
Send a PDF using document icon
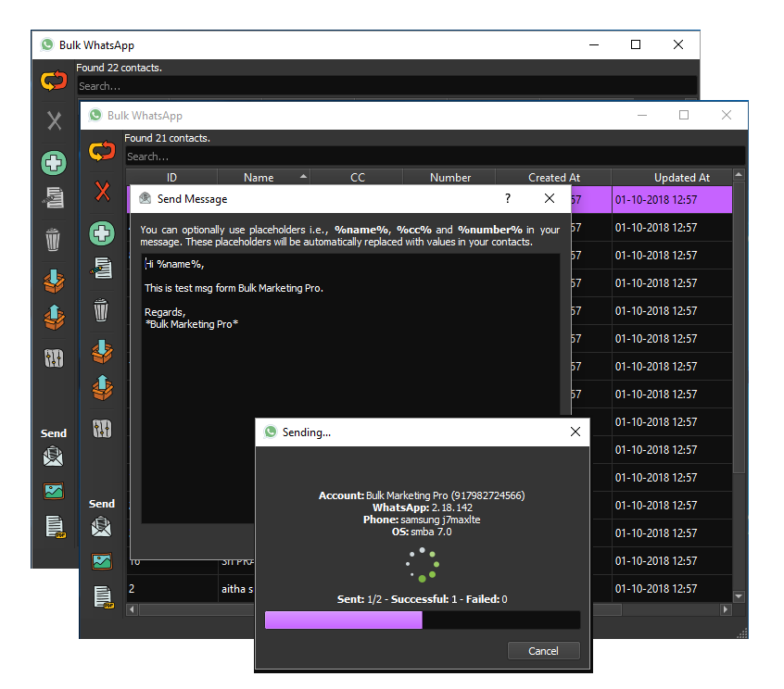click(x=102, y=597)
